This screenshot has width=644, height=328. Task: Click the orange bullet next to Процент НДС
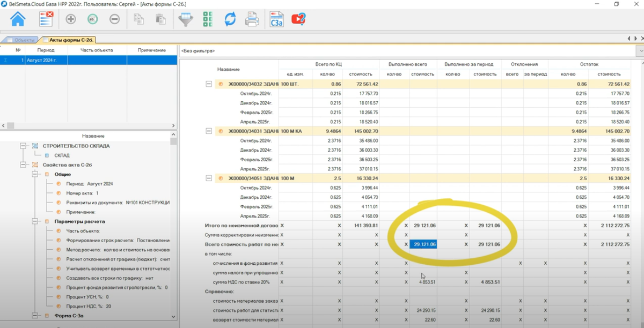tap(59, 306)
